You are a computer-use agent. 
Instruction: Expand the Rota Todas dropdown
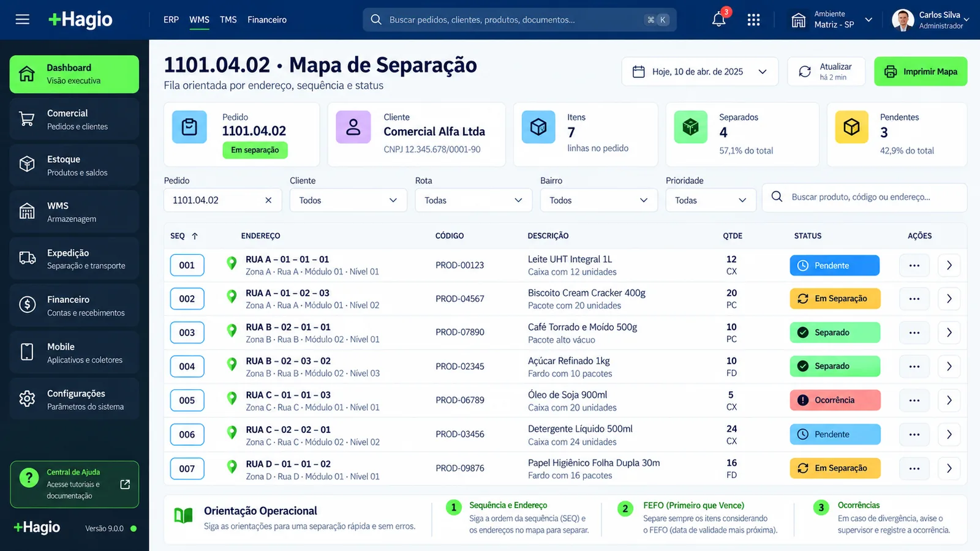pos(473,200)
